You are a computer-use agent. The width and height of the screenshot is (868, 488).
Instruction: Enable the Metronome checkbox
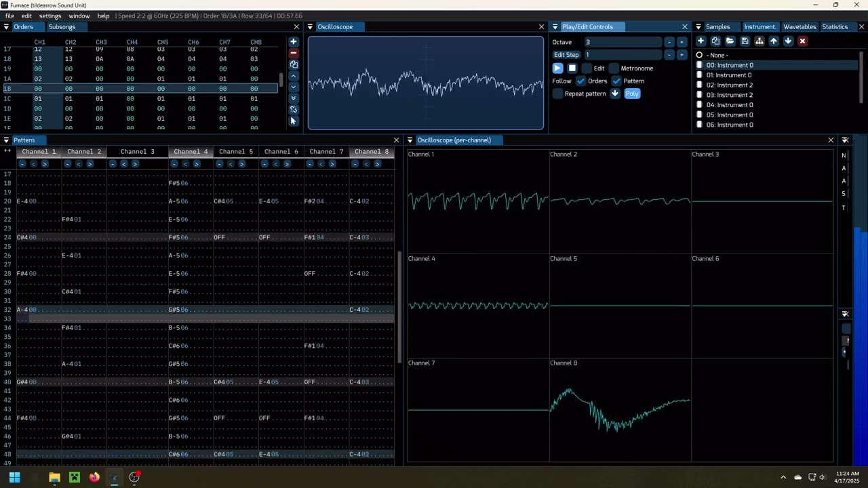pos(614,68)
